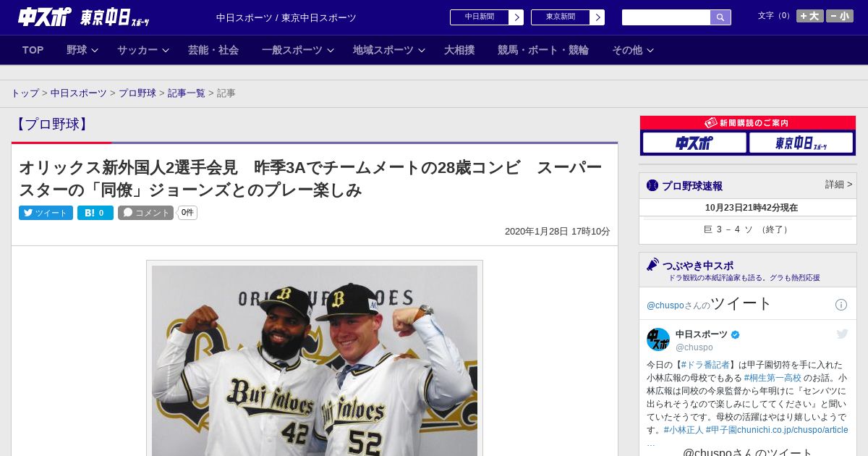Viewport: 868px width, 456px height.
Task: Click the comment count 0件
Action: [187, 213]
